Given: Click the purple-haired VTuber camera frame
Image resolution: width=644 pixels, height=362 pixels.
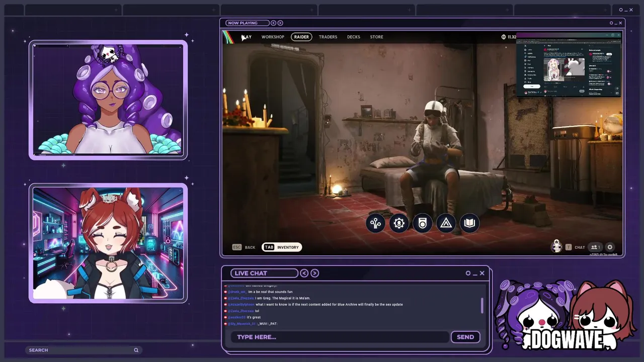Looking at the screenshot, I should [108, 100].
